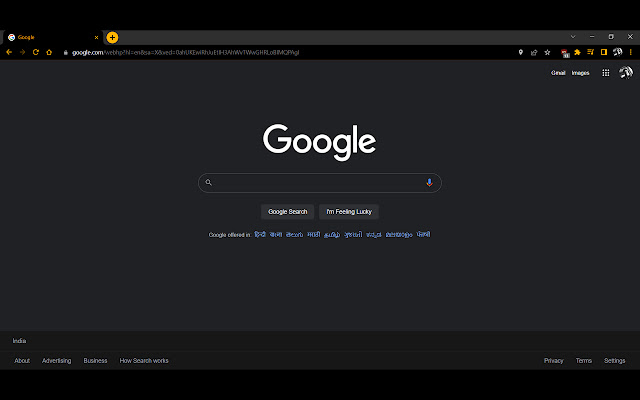Open Images link
This screenshot has height=400, width=640.
tap(580, 73)
